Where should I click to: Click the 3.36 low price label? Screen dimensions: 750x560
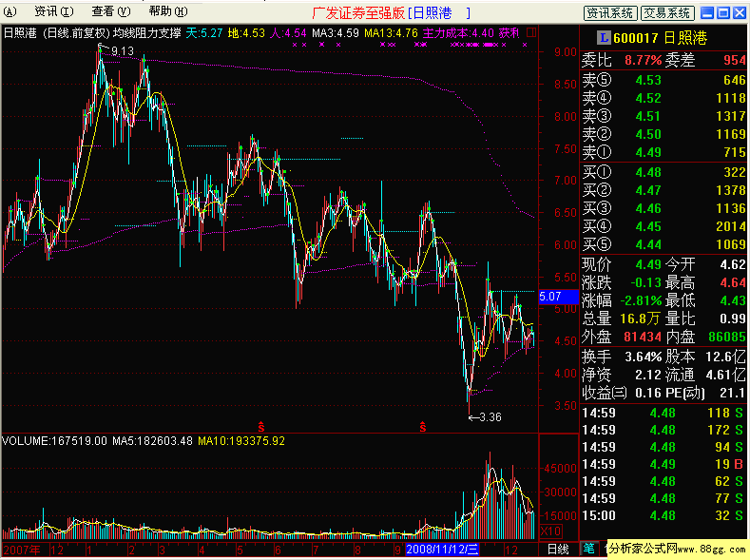pyautogui.click(x=490, y=417)
